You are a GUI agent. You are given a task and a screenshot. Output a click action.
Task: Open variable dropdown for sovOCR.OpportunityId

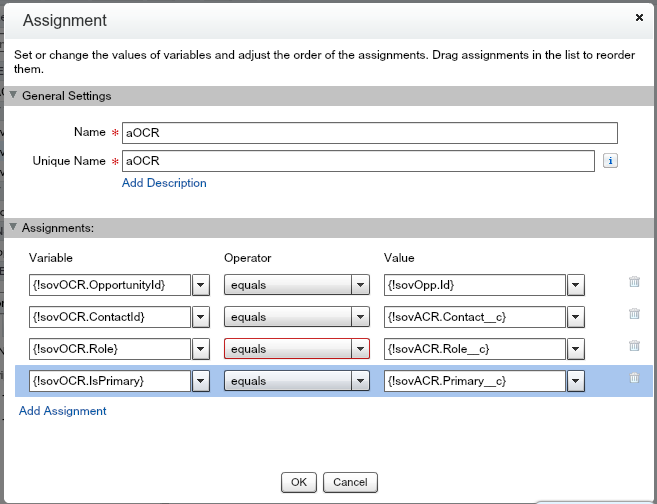(x=200, y=285)
